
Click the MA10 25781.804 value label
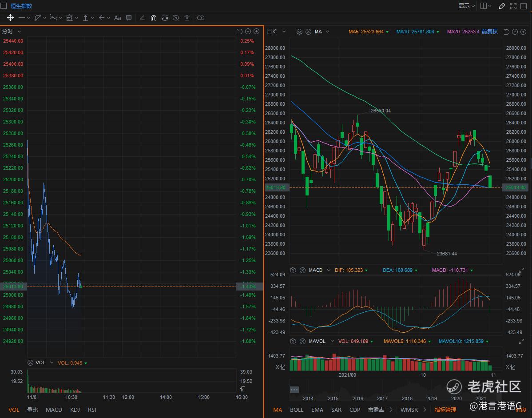coord(415,32)
